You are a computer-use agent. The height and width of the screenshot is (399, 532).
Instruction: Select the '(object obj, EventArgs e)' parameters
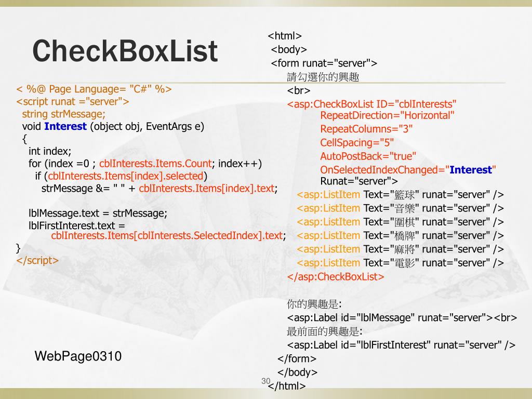click(147, 127)
